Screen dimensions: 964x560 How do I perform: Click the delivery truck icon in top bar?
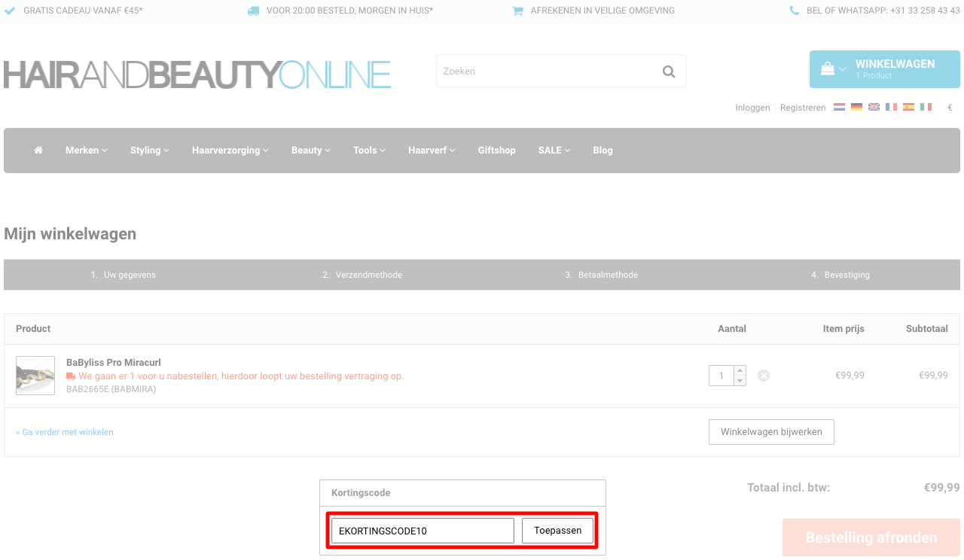pyautogui.click(x=253, y=11)
